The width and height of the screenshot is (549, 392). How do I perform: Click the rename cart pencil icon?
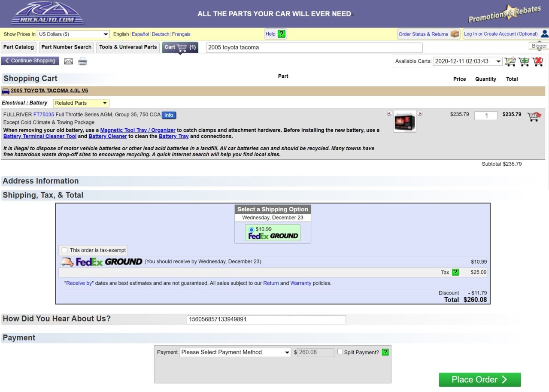click(x=510, y=61)
